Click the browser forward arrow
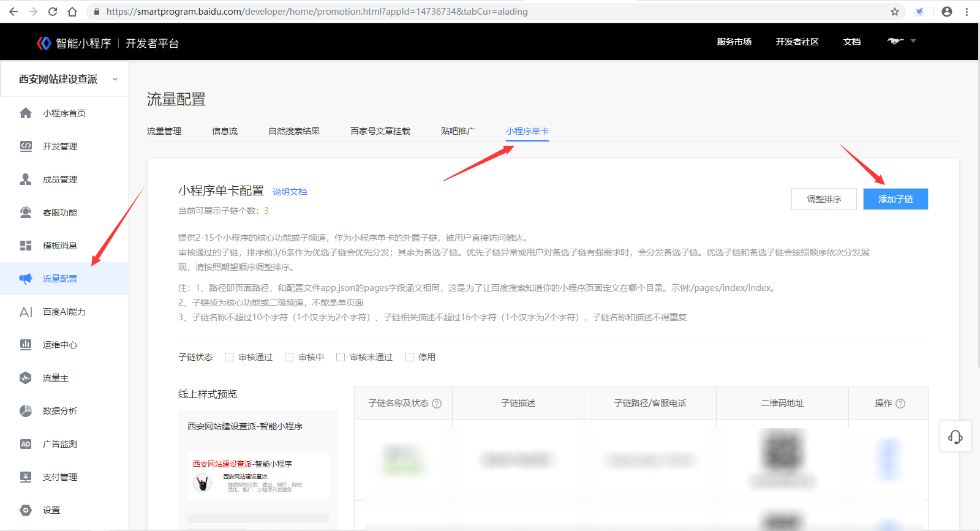 coord(33,12)
